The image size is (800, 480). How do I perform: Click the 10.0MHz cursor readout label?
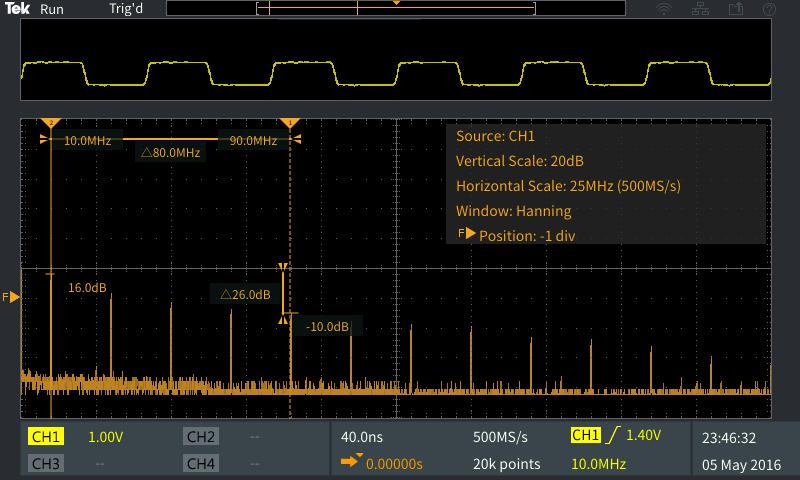click(87, 141)
